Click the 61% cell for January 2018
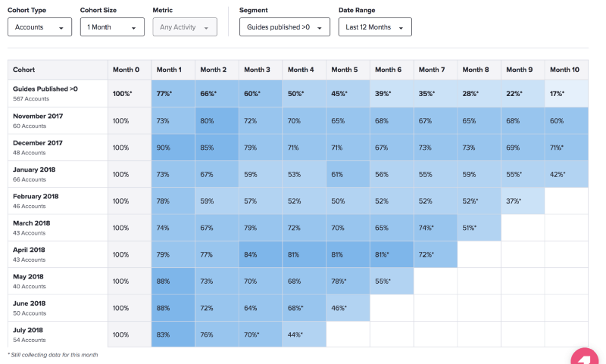This screenshot has height=364, width=606. coord(348,174)
